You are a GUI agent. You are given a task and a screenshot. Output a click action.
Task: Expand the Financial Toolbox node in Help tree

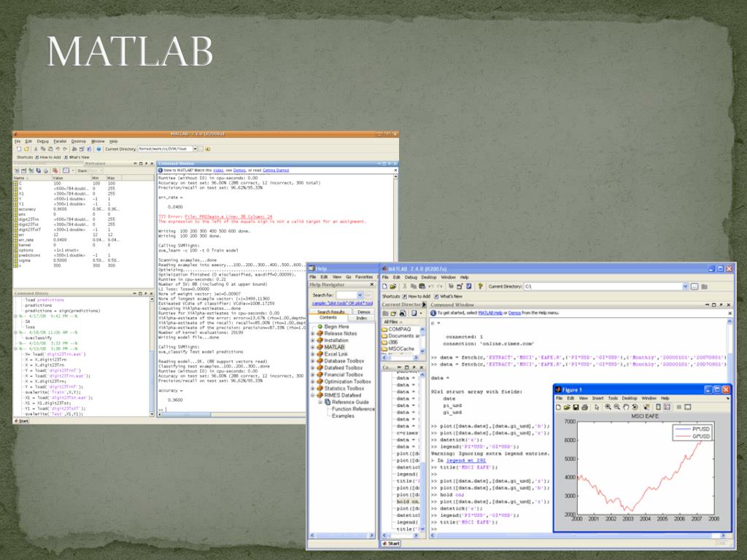pyautogui.click(x=313, y=375)
